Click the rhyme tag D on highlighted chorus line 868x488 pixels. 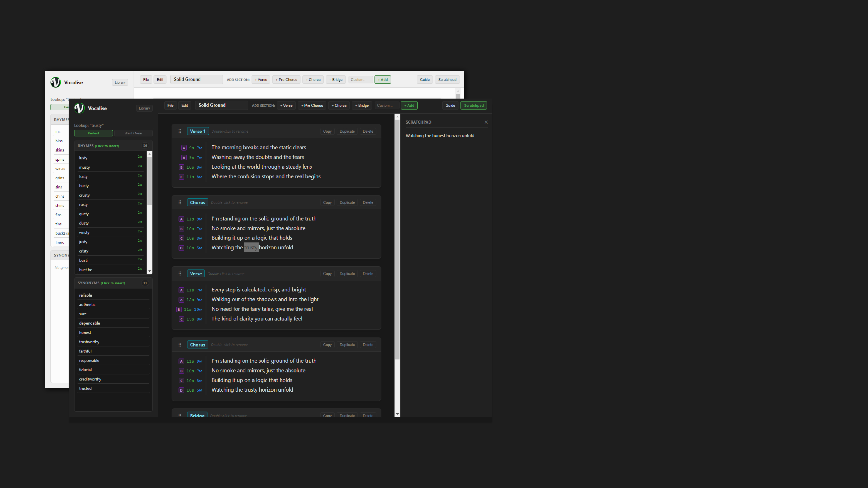click(x=181, y=248)
